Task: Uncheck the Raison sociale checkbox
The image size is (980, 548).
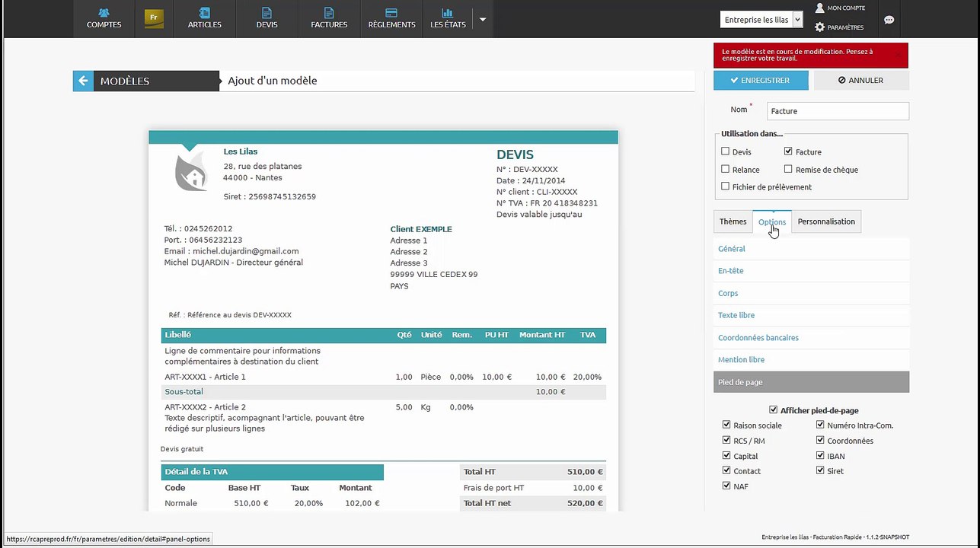Action: click(726, 425)
